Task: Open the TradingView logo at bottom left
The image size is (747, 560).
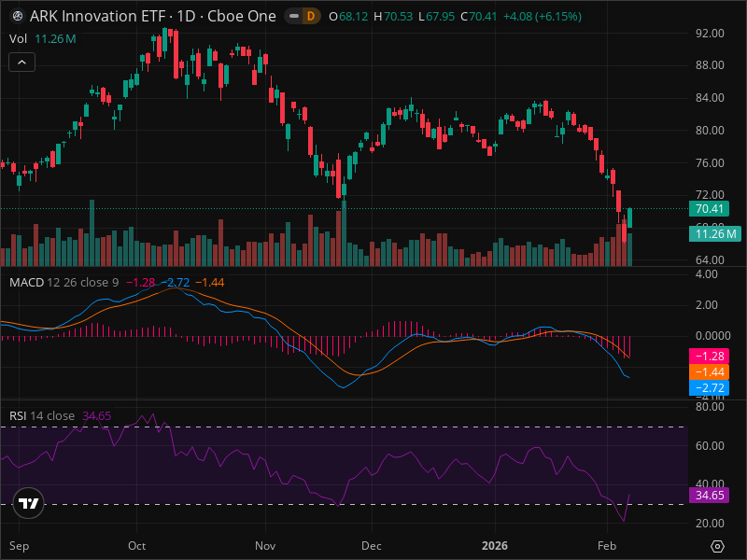Action: 29,503
